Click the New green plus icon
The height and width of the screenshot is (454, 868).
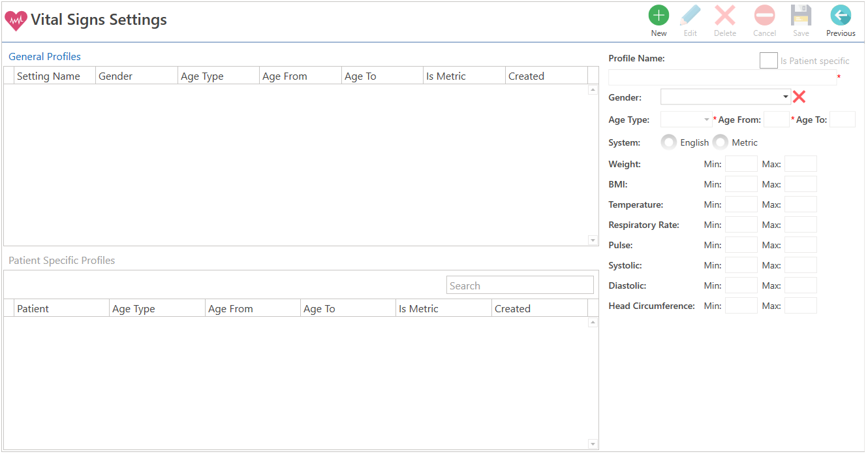[659, 15]
